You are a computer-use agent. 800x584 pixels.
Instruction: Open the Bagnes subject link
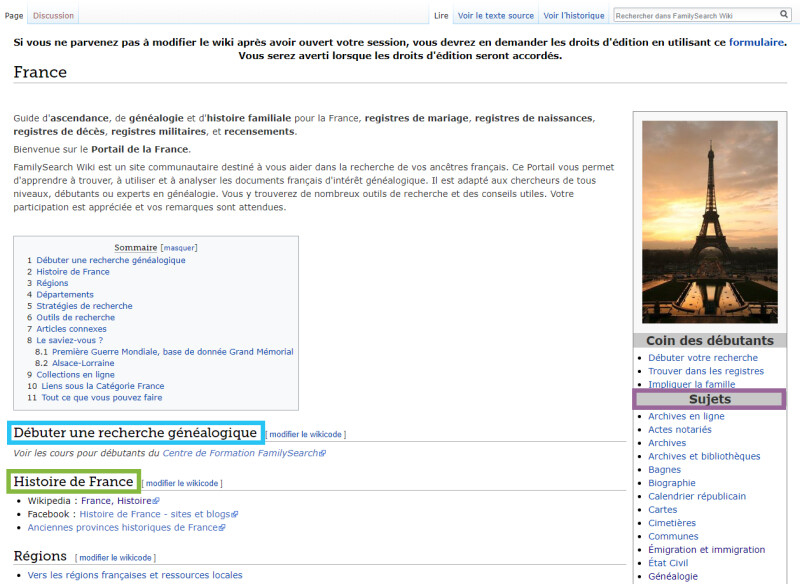(664, 469)
